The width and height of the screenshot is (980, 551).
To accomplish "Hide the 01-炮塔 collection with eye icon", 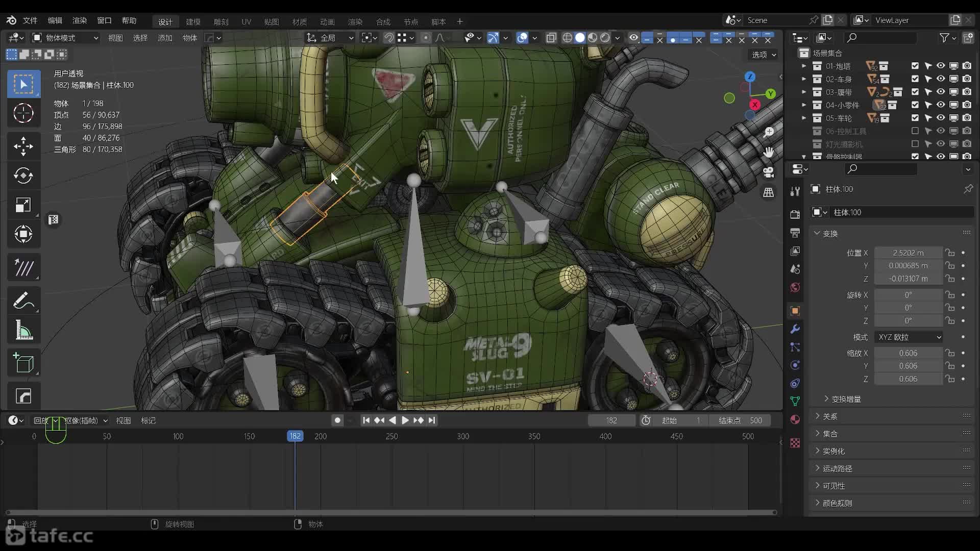I will point(940,66).
